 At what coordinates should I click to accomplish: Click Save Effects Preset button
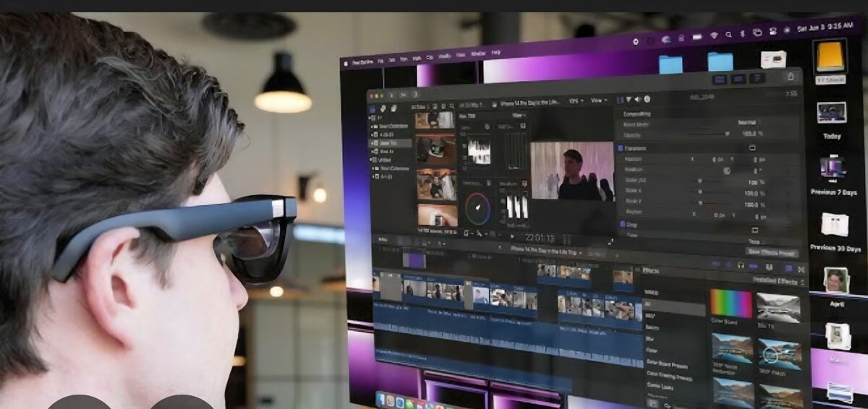[772, 253]
